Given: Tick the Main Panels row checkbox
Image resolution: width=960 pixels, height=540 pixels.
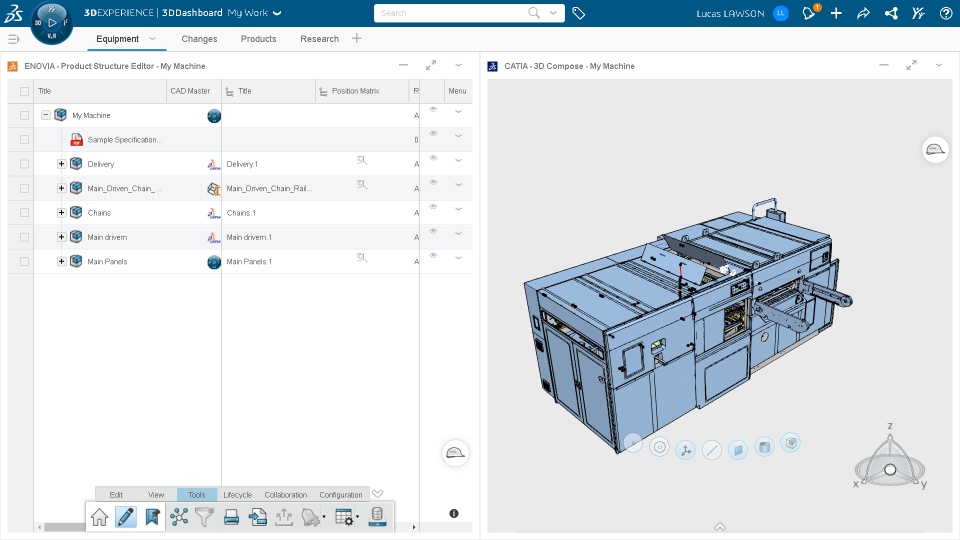Looking at the screenshot, I should coord(24,261).
